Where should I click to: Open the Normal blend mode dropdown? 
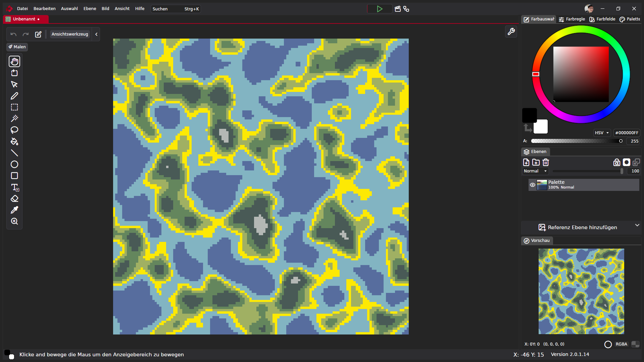(535, 171)
